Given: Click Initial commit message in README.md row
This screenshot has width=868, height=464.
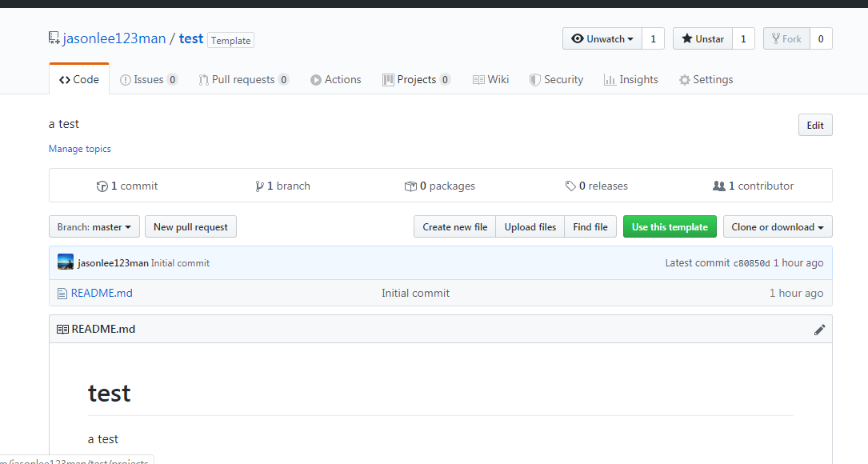Looking at the screenshot, I should 416,293.
